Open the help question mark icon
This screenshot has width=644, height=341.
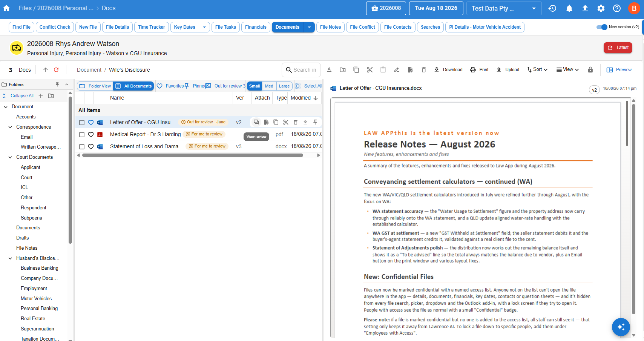tap(617, 8)
